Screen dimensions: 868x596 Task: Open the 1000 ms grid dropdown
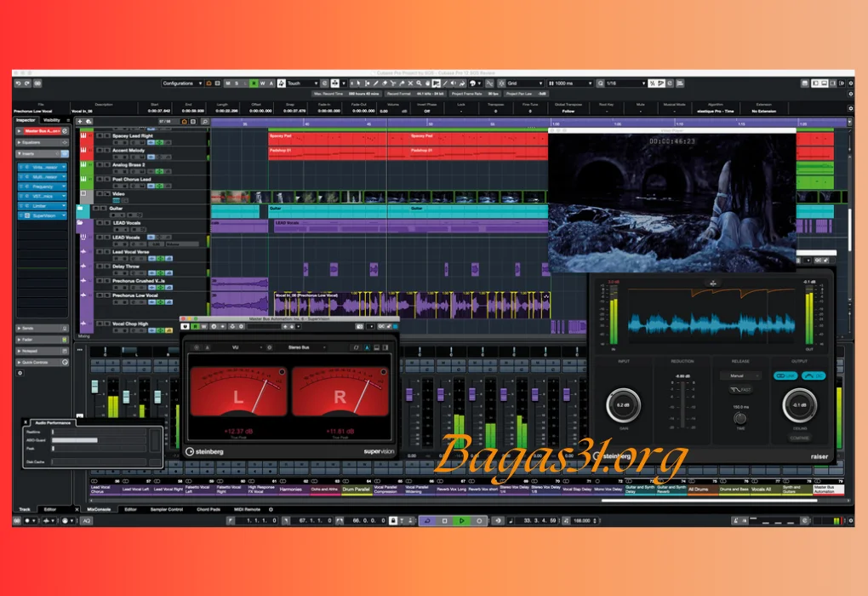[569, 83]
